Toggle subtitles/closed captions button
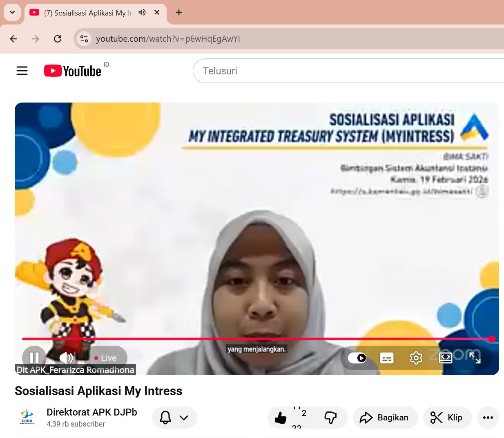Viewport: 504px width, 438px height. [386, 358]
